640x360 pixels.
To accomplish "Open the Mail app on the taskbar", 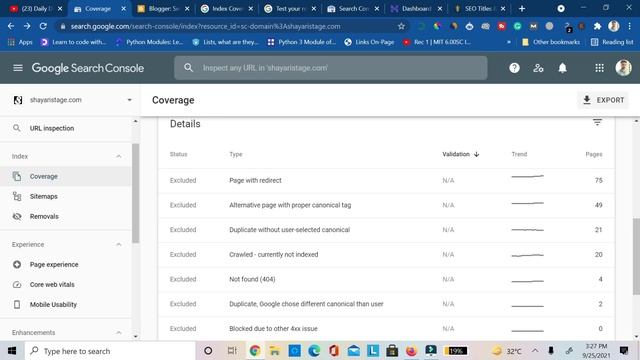I will [x=353, y=351].
